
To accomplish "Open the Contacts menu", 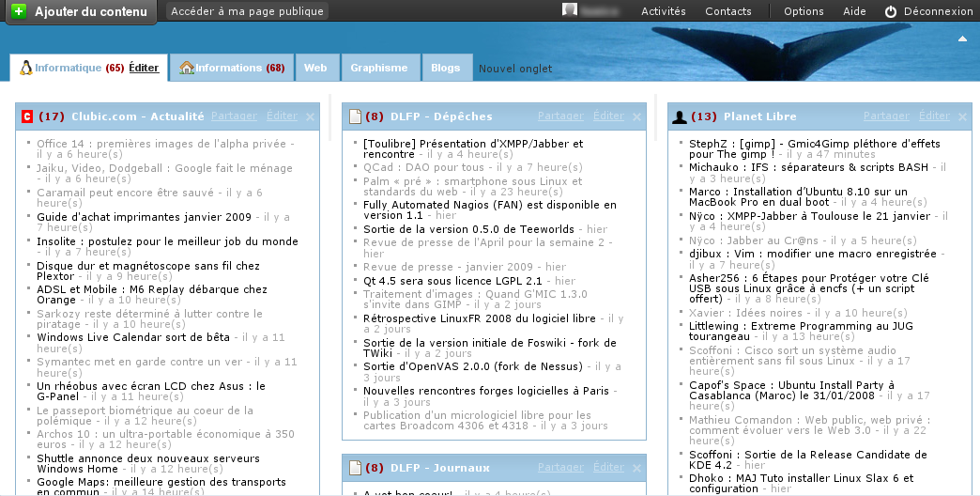I will (x=728, y=11).
